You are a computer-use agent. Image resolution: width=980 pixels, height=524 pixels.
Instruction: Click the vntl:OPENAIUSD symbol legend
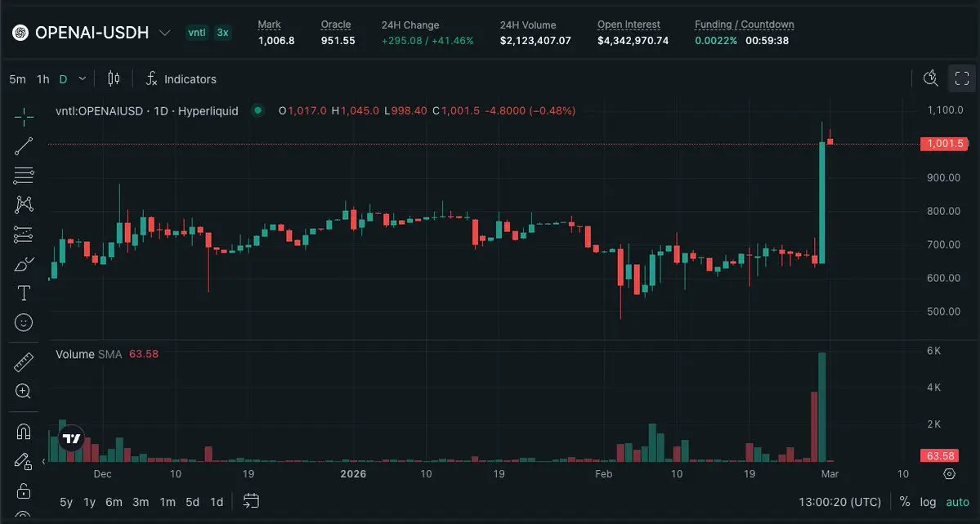click(x=147, y=110)
